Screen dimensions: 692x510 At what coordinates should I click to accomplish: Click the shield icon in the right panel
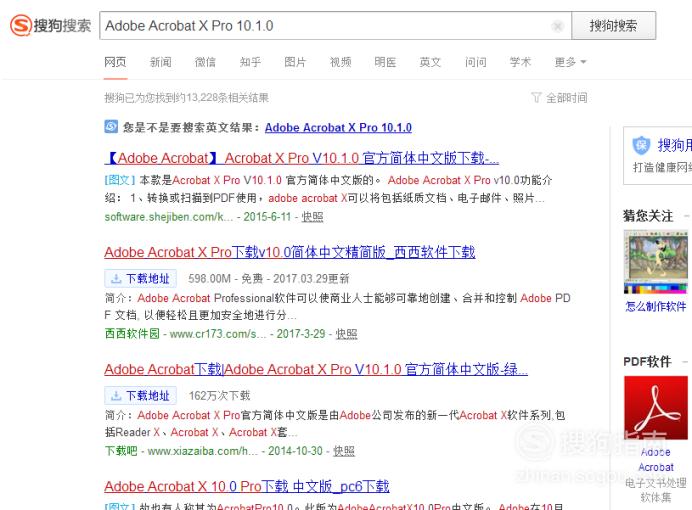click(x=641, y=145)
